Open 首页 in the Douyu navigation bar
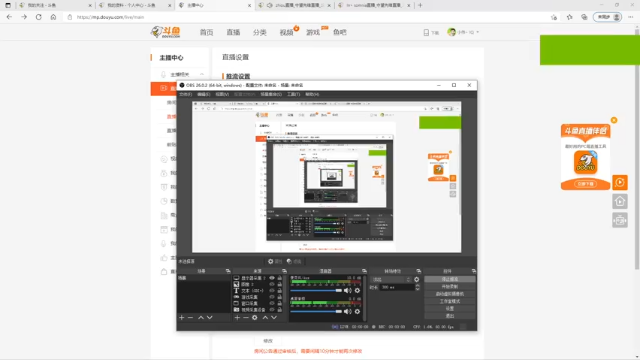The height and width of the screenshot is (360, 640). pyautogui.click(x=207, y=32)
